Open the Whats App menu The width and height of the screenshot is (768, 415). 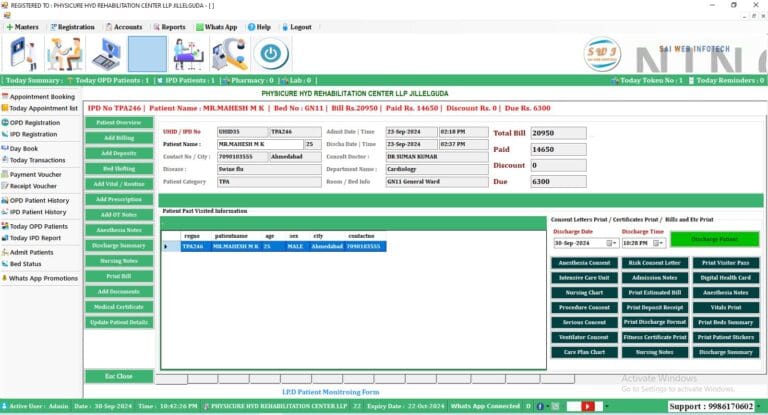(x=216, y=27)
